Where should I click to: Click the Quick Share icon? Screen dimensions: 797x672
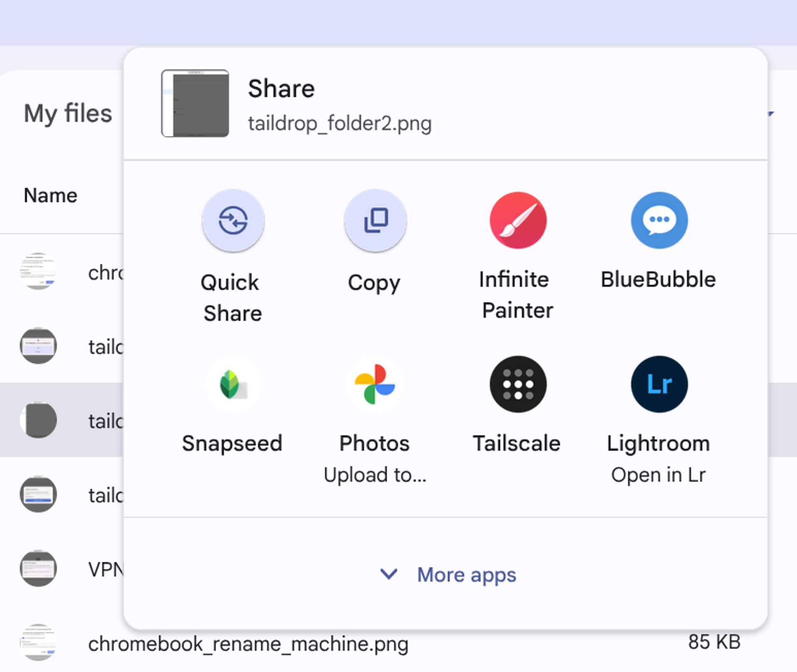click(x=233, y=220)
